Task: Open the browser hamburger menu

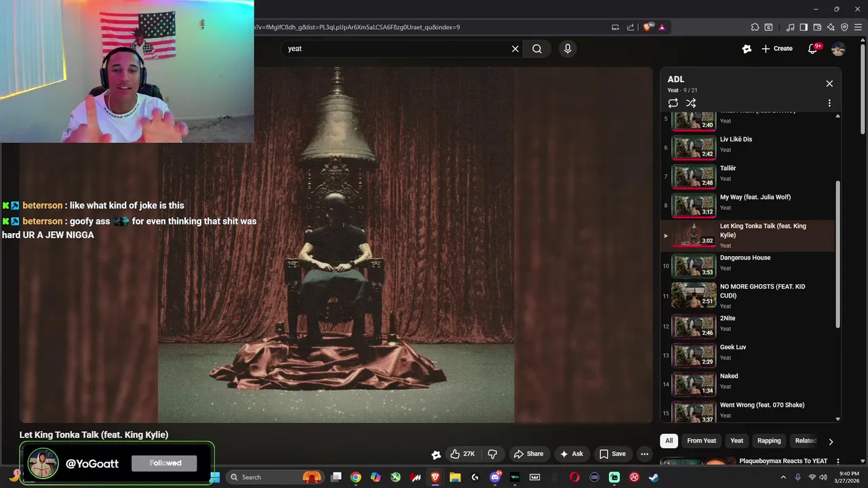Action: pyautogui.click(x=858, y=27)
